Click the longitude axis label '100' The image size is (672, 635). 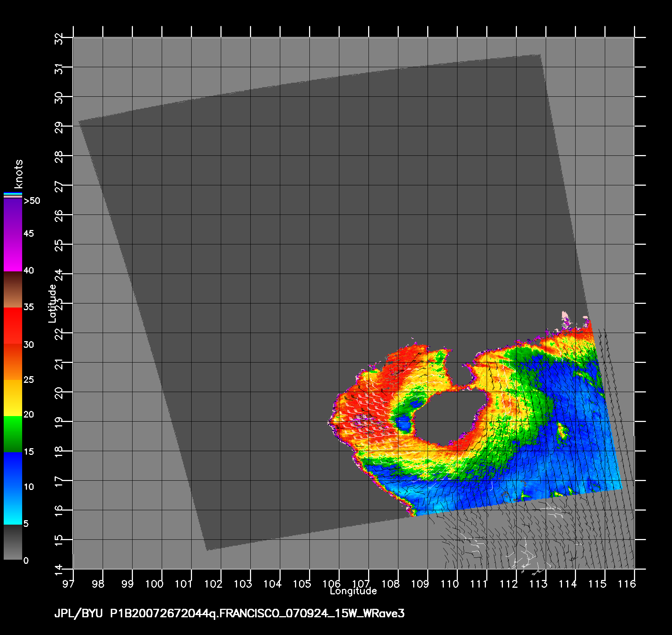coord(154,584)
